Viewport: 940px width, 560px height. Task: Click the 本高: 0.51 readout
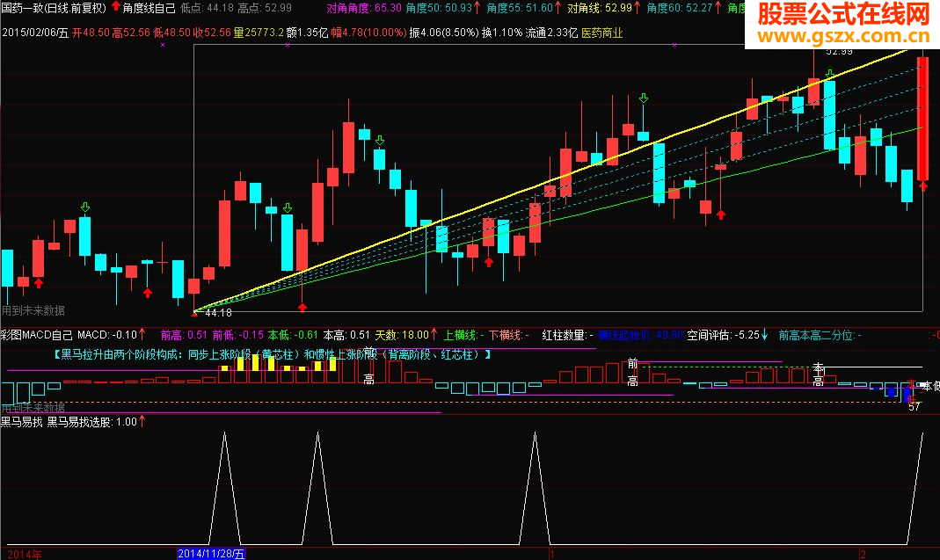click(x=346, y=335)
